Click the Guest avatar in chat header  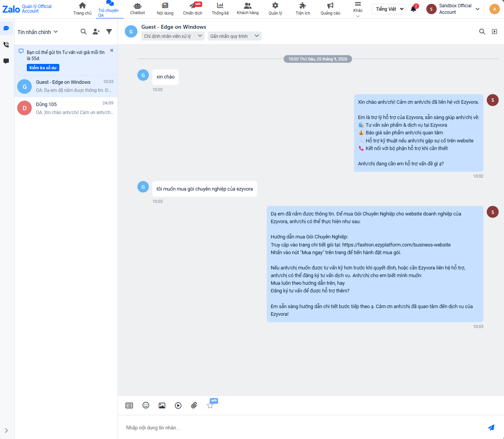point(131,31)
